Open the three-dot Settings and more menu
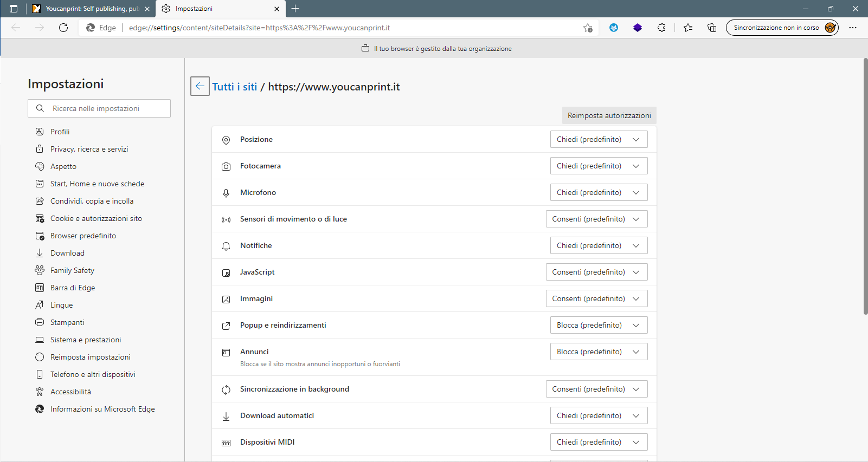The width and height of the screenshot is (868, 462). 853,28
